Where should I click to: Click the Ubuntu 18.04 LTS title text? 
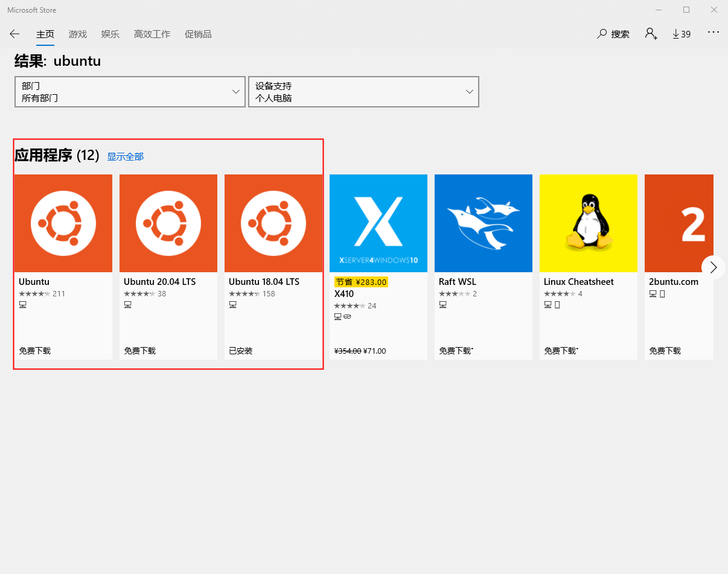[x=264, y=282]
